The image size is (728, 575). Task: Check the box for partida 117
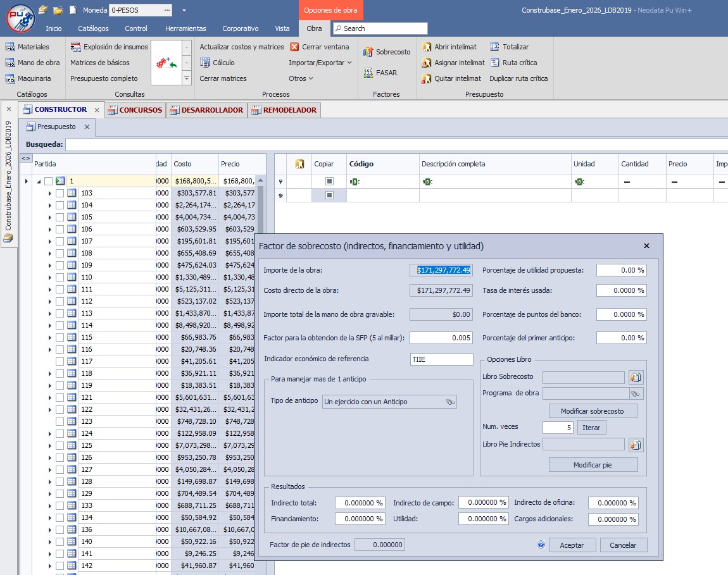[60, 362]
